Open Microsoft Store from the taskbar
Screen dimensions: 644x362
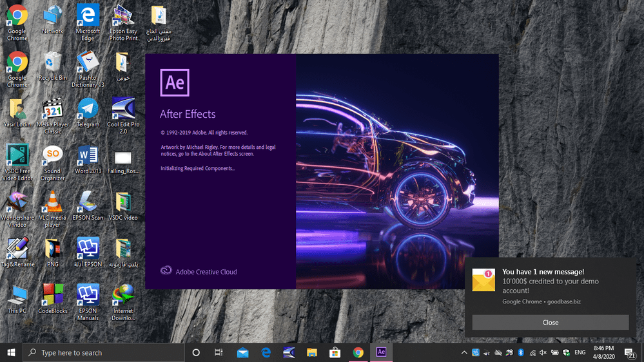pyautogui.click(x=335, y=352)
